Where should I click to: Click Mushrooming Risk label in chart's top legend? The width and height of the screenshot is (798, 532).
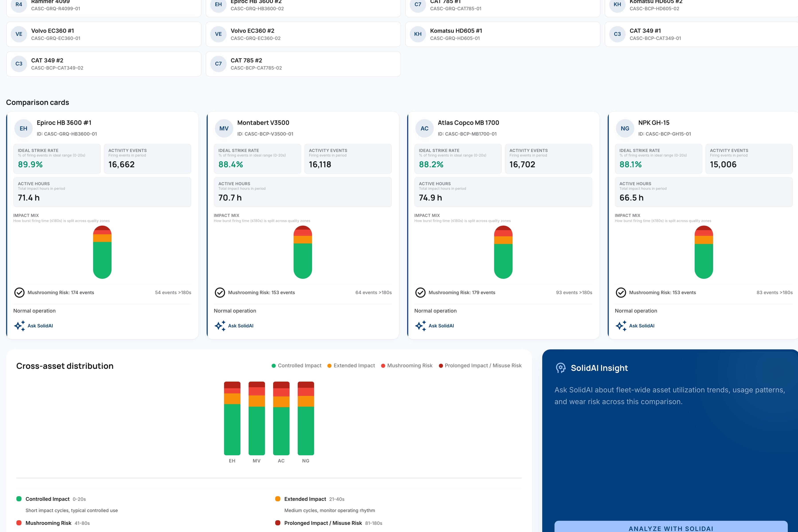pos(409,365)
